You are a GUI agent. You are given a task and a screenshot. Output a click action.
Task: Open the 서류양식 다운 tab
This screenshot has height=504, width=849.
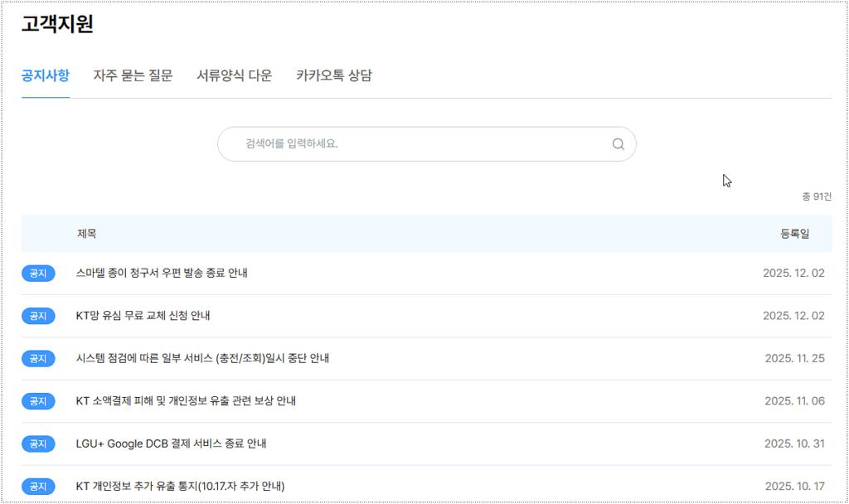click(234, 75)
